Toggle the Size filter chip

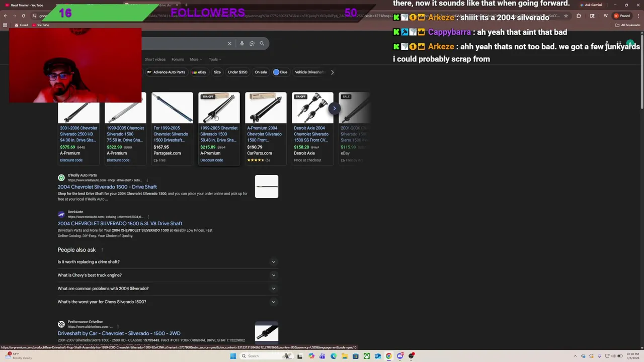click(x=217, y=72)
